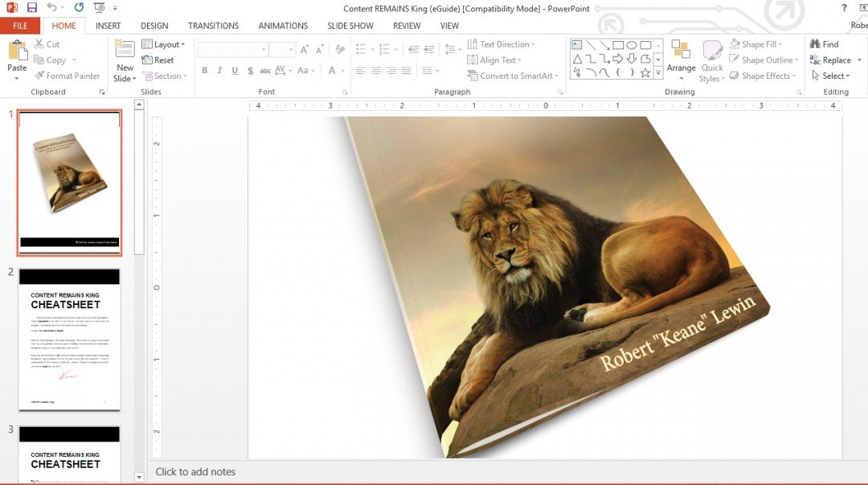The height and width of the screenshot is (485, 868).
Task: Click the Save icon in quick access toolbar
Action: tap(31, 8)
